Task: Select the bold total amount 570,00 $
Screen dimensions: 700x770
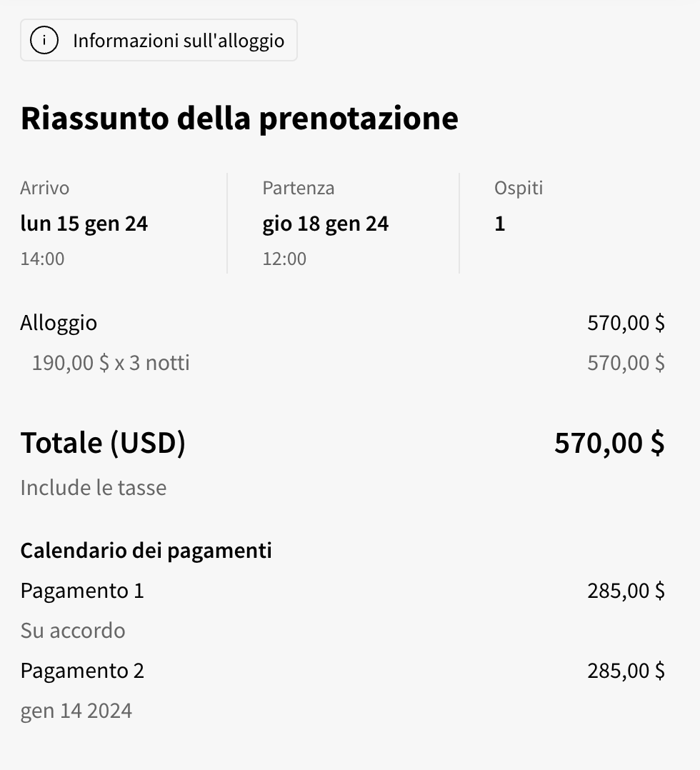Action: (609, 443)
